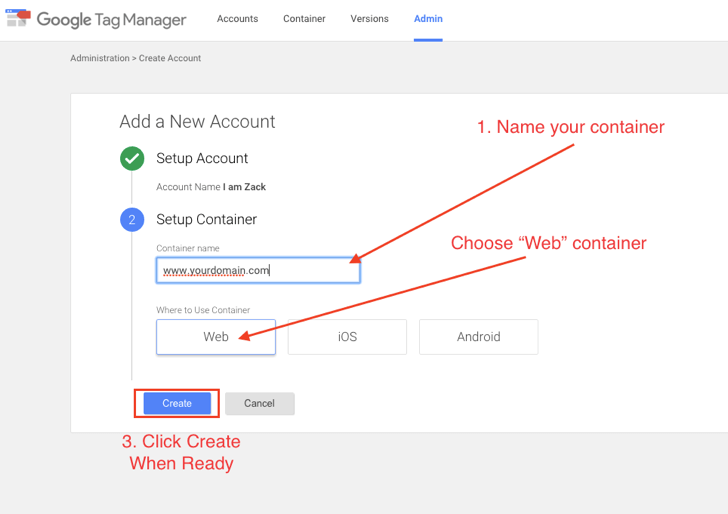The height and width of the screenshot is (514, 728).
Task: Click the Cancel button
Action: (260, 403)
